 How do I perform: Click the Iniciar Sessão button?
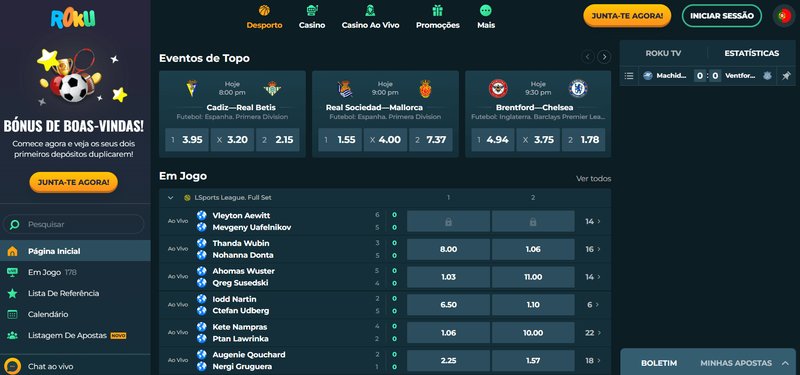pyautogui.click(x=721, y=16)
